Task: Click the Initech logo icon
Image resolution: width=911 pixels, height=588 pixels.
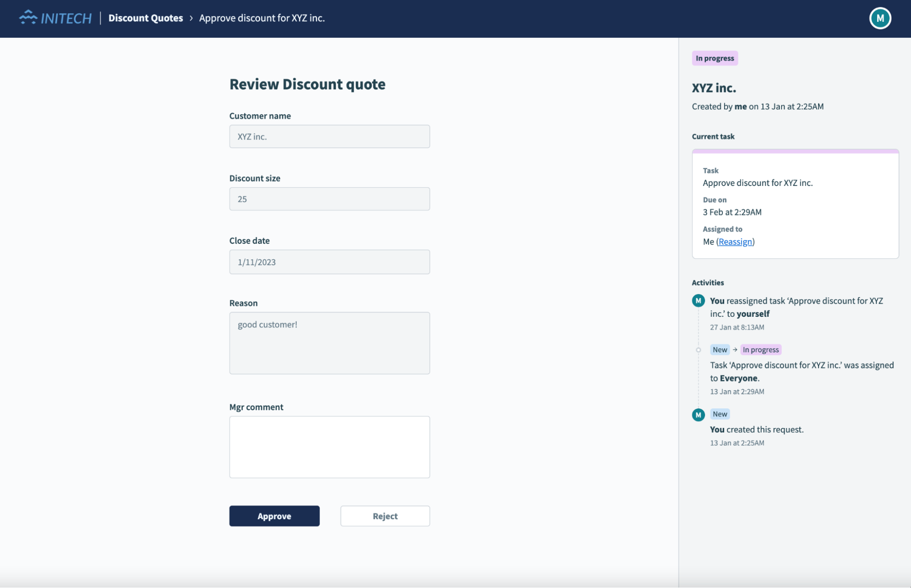Action: (28, 17)
